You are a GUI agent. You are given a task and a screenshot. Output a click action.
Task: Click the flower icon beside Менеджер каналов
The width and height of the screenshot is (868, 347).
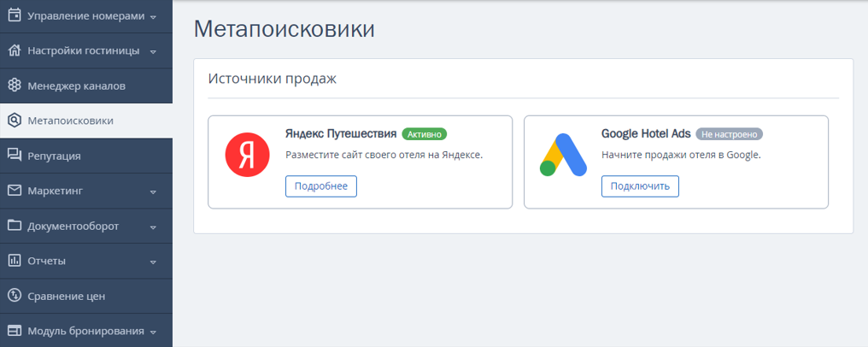pos(15,85)
